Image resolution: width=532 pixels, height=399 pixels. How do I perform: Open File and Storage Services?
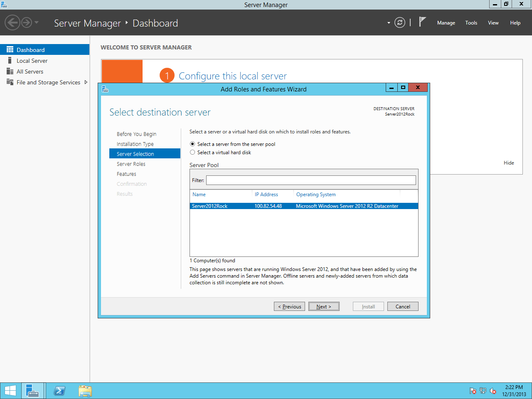coord(48,82)
